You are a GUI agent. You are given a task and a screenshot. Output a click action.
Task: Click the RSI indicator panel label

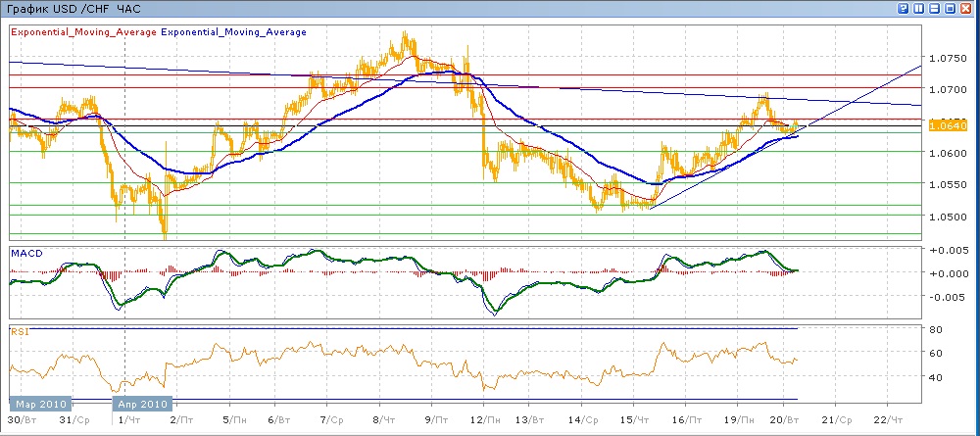click(19, 332)
